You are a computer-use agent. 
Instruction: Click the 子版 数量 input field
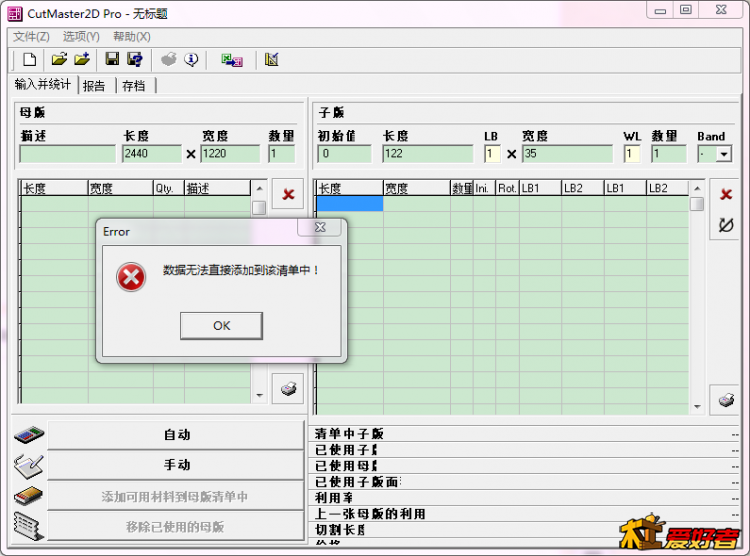click(669, 154)
